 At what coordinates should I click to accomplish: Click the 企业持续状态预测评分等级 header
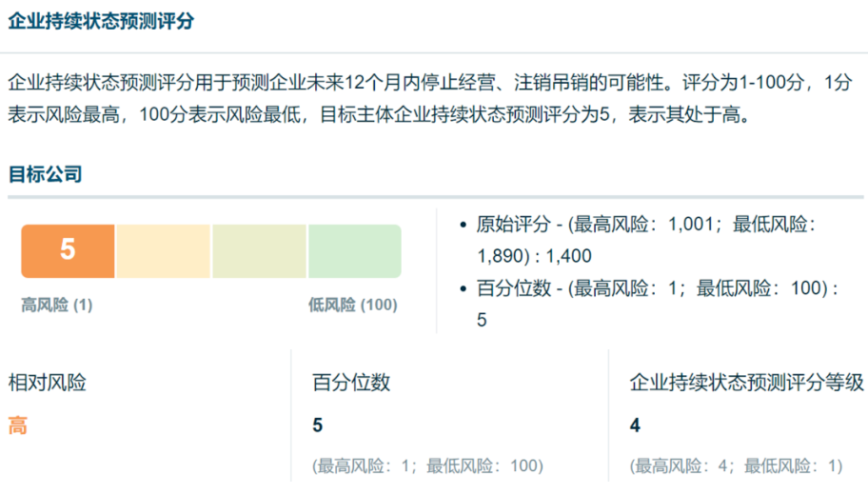pos(746,383)
